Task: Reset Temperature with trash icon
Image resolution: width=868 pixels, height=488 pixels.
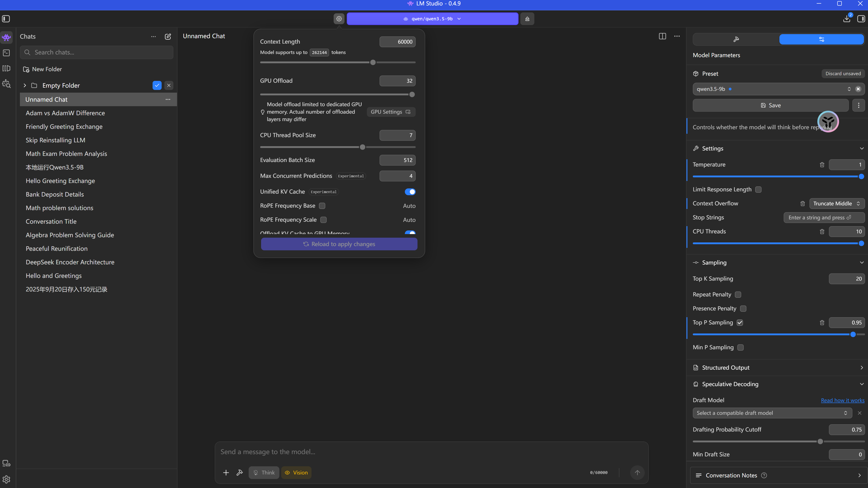Action: point(822,165)
